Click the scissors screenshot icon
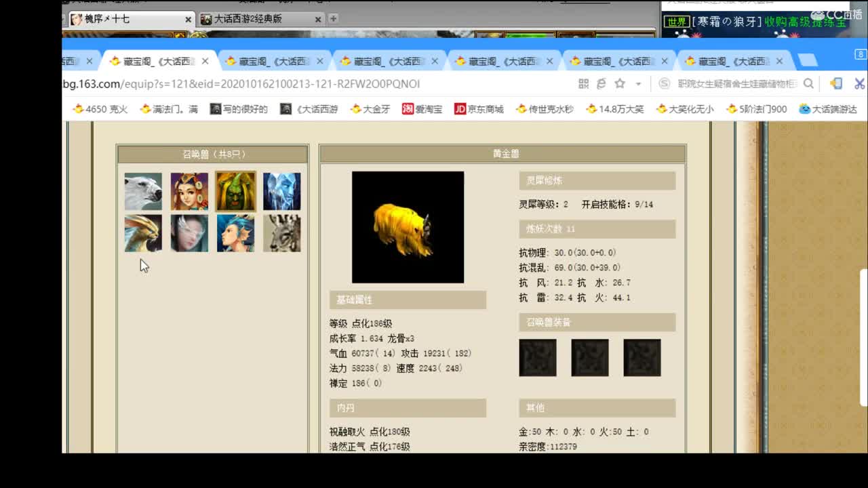The width and height of the screenshot is (868, 488). (860, 84)
